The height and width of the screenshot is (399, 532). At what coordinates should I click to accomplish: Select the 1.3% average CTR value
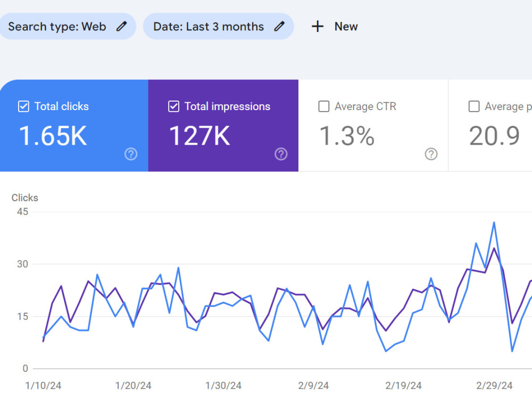347,136
